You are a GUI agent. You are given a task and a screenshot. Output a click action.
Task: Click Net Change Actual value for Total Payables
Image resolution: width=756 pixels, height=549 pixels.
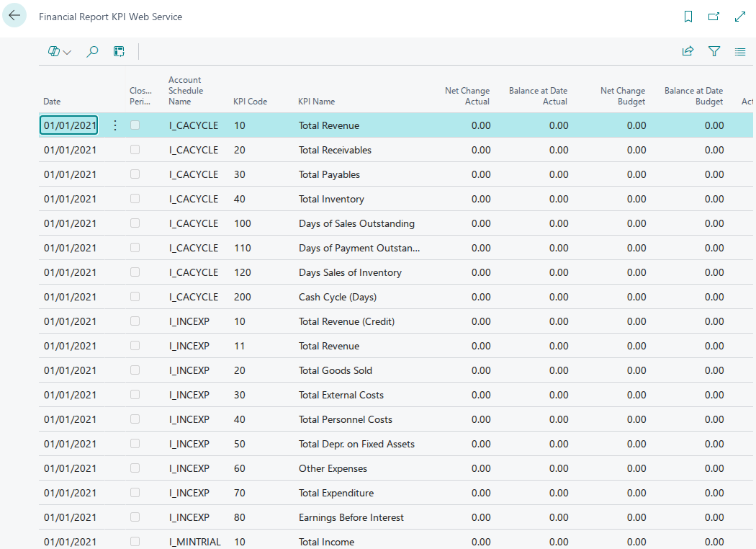tap(481, 174)
